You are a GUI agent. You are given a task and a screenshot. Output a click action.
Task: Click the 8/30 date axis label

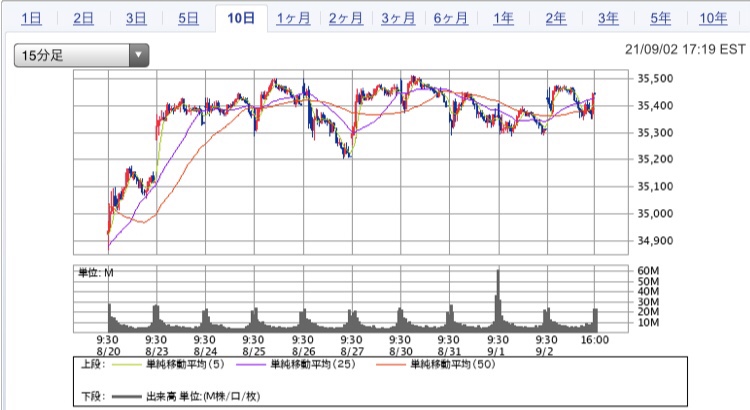400,351
